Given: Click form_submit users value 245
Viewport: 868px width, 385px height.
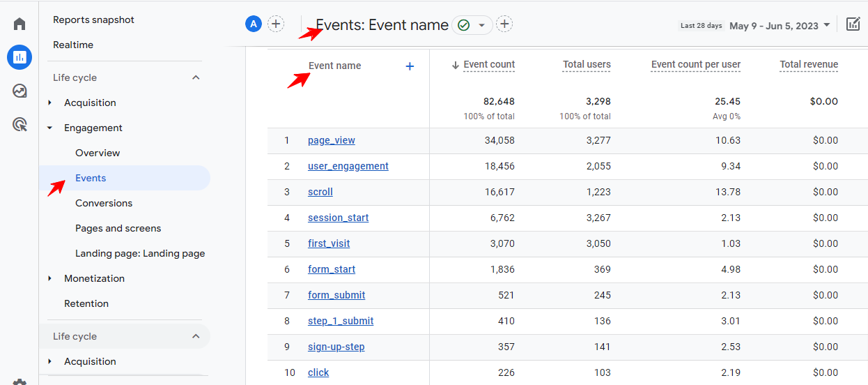Looking at the screenshot, I should [603, 295].
